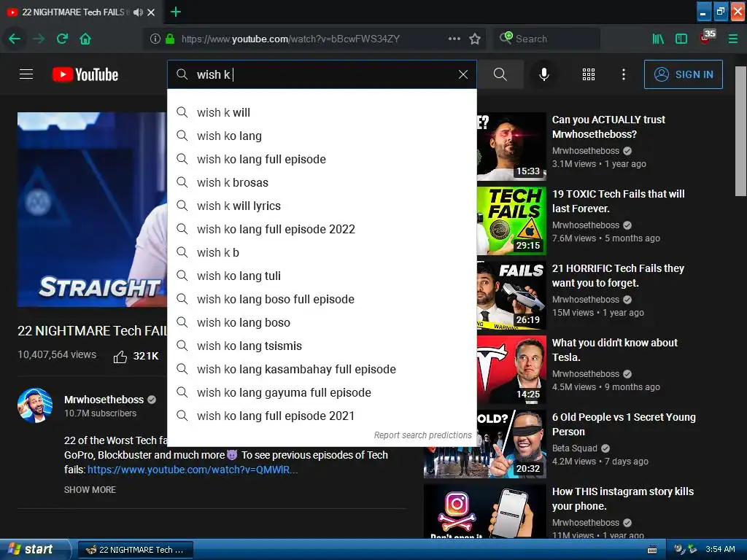Image resolution: width=747 pixels, height=560 pixels.
Task: Go to YouTube home via logo
Action: tap(85, 74)
